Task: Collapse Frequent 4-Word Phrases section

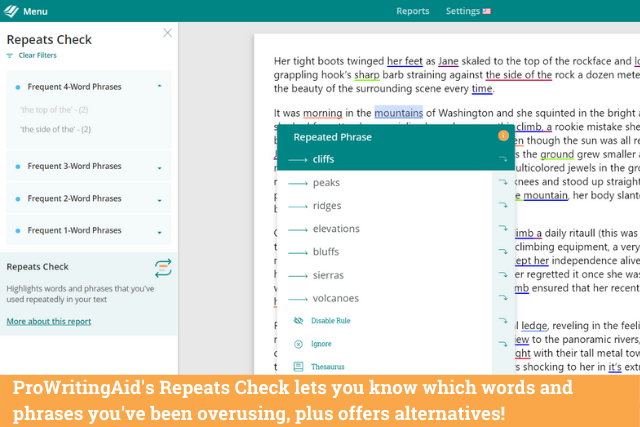Action: point(160,87)
